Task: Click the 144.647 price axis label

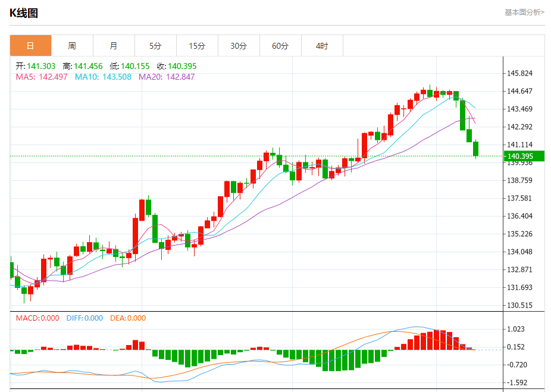Action: 519,92
